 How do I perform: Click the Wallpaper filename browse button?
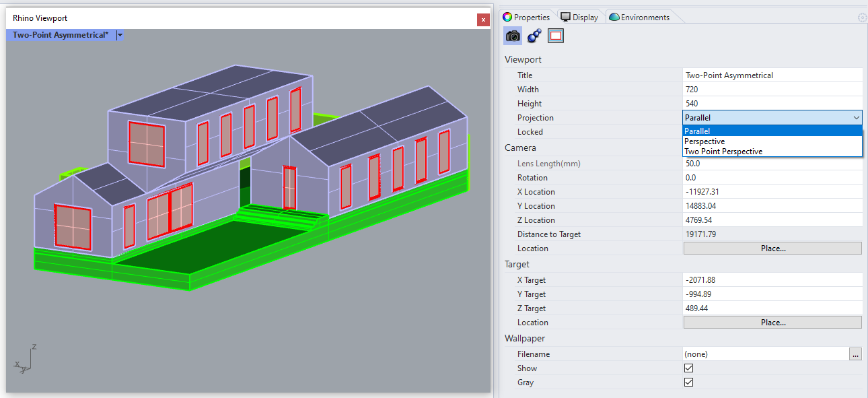pos(855,354)
